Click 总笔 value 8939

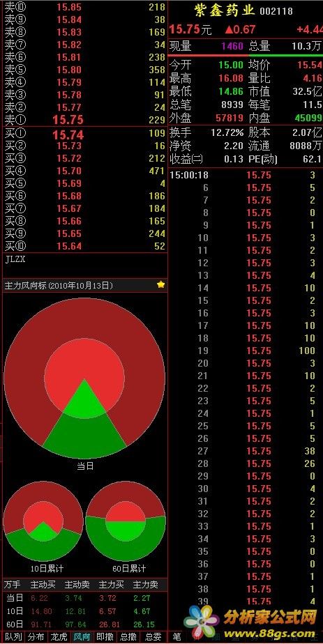click(x=232, y=105)
